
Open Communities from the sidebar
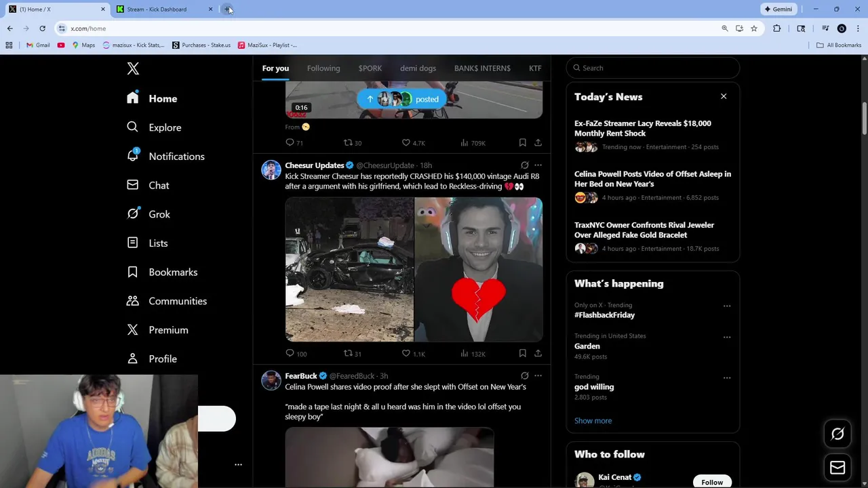(167, 301)
